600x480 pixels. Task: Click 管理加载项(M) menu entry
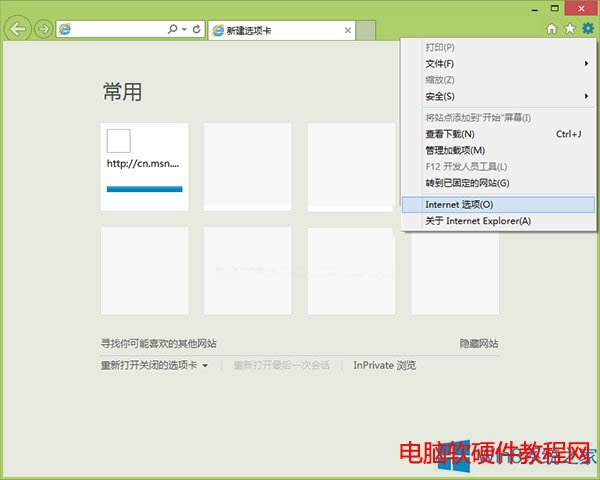coord(455,150)
